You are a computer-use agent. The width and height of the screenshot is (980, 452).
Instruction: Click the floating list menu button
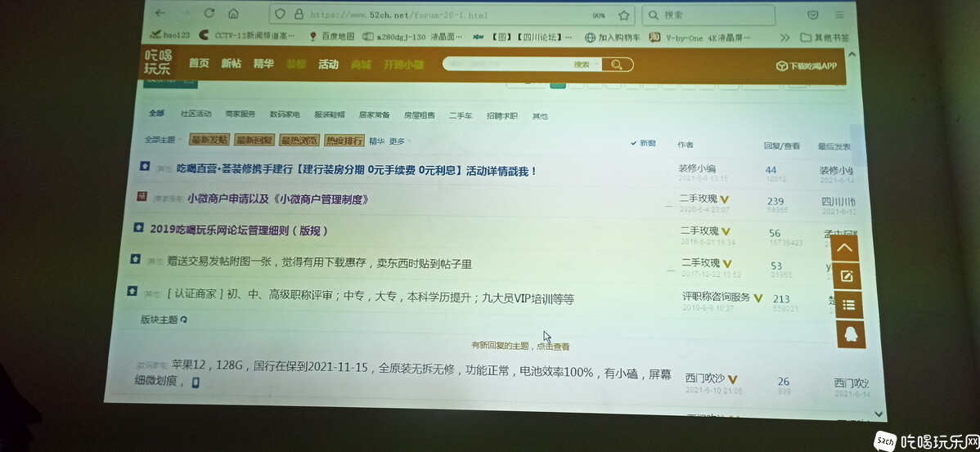coord(849,306)
